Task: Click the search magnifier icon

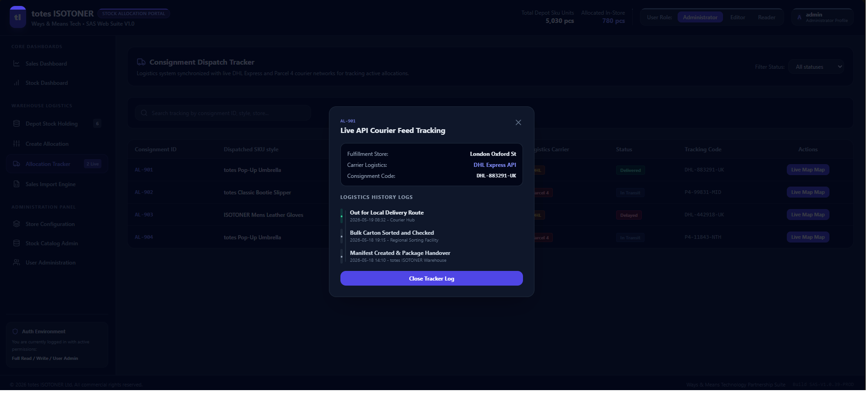Action: 144,113
